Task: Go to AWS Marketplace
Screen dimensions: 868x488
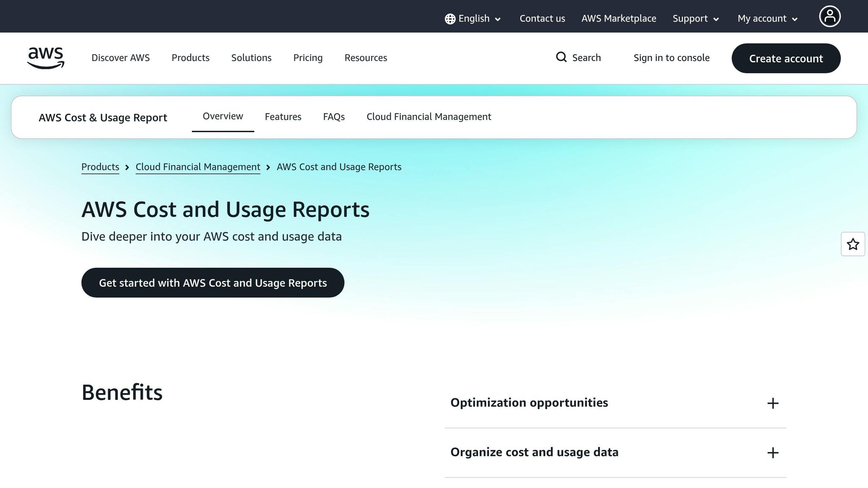Action: click(x=618, y=19)
